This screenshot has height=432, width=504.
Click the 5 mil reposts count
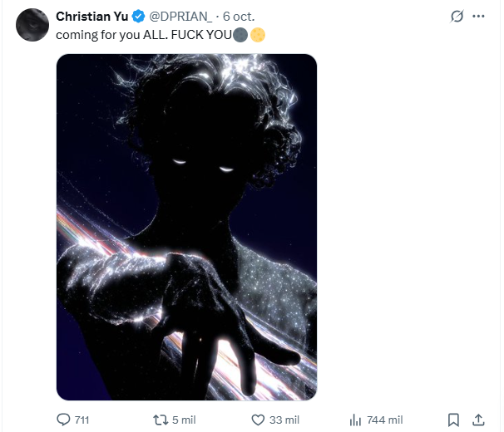coord(183,420)
